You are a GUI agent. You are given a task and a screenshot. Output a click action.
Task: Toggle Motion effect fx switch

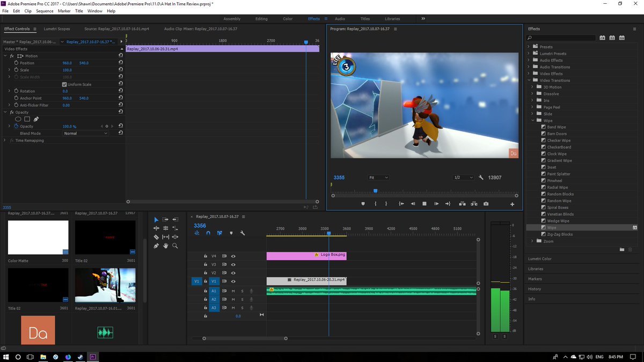click(12, 56)
